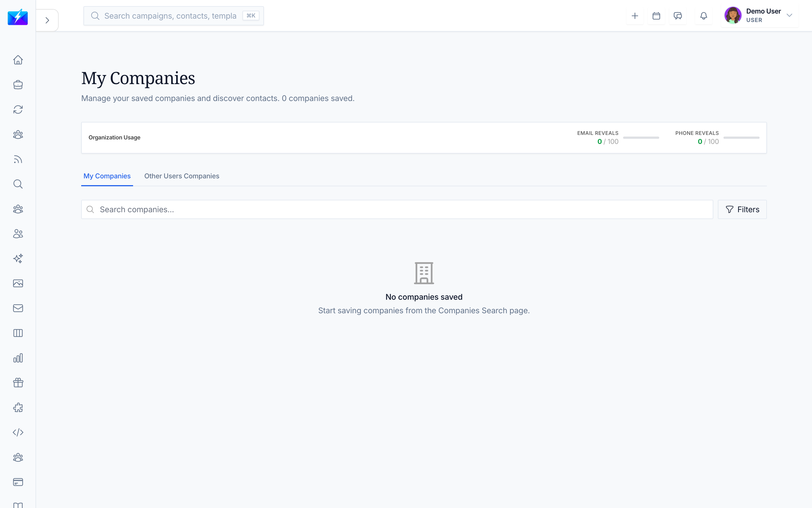
Task: Click the 'No companies saved' message
Action: point(424,297)
